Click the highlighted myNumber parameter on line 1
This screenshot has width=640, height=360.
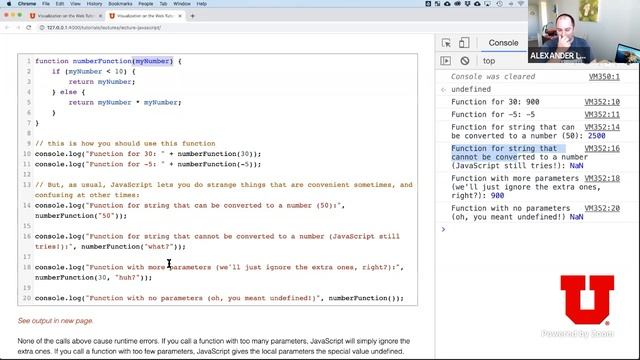click(x=152, y=61)
